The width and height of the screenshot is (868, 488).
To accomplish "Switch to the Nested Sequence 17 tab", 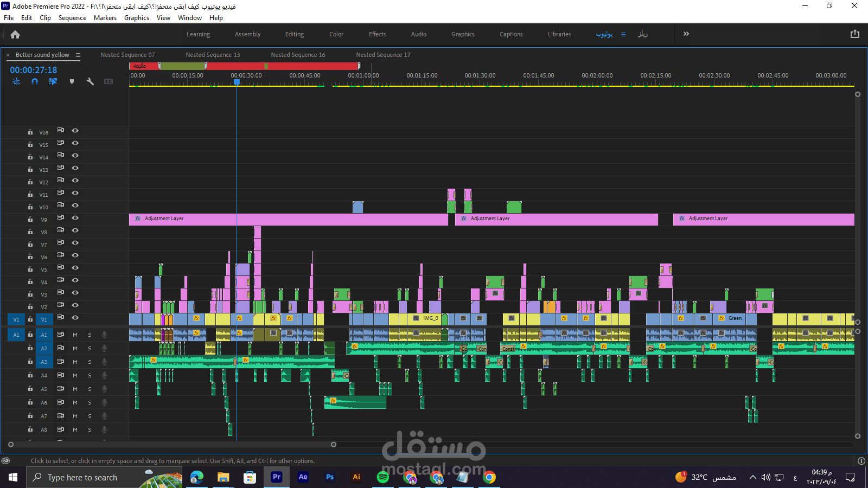I will click(383, 55).
